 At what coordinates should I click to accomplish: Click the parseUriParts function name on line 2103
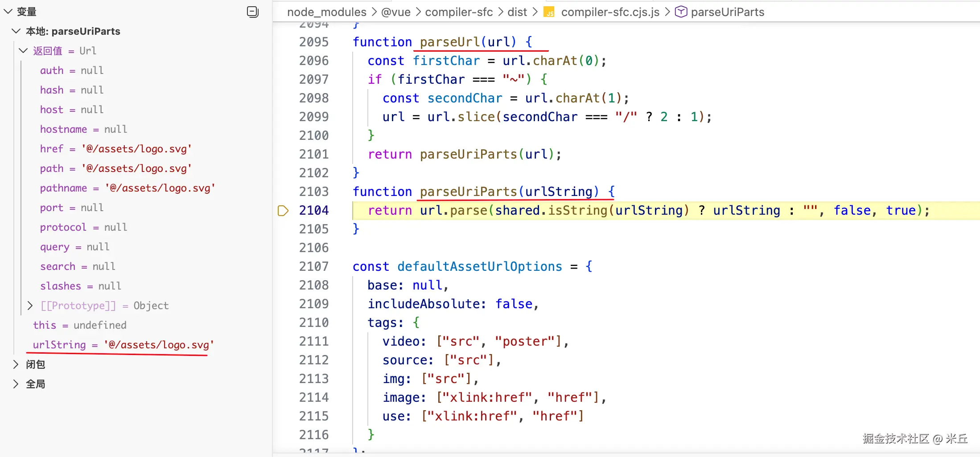coord(469,192)
